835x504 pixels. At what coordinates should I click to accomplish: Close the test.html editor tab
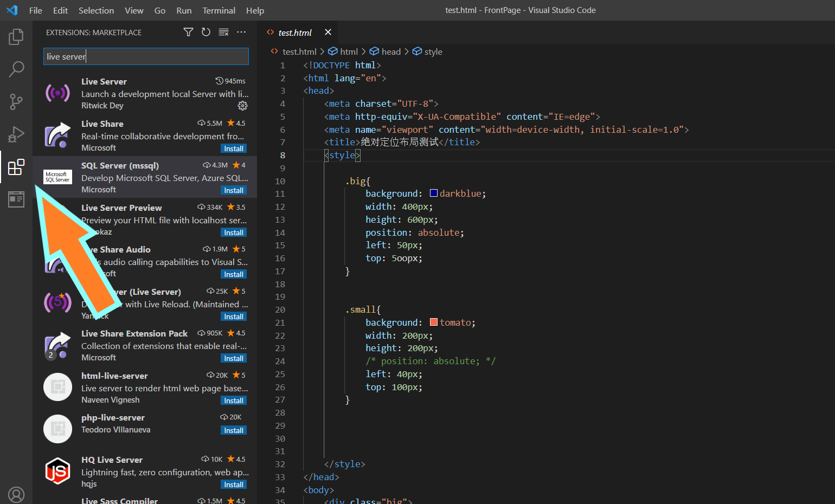click(328, 33)
